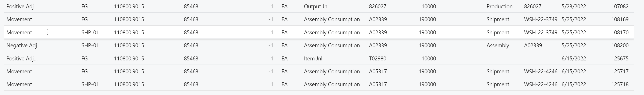Click batch T02980 cell
This screenshot has height=95, width=644.
pos(377,59)
